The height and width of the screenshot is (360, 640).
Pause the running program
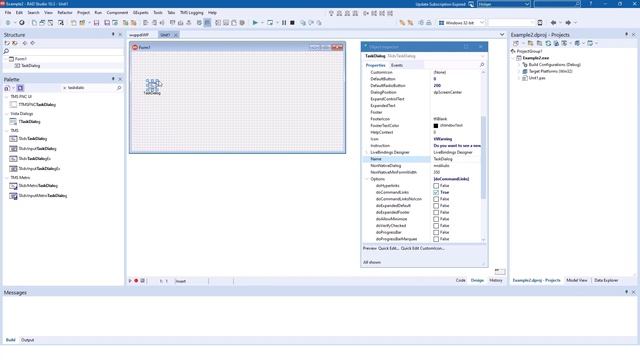coord(284,23)
